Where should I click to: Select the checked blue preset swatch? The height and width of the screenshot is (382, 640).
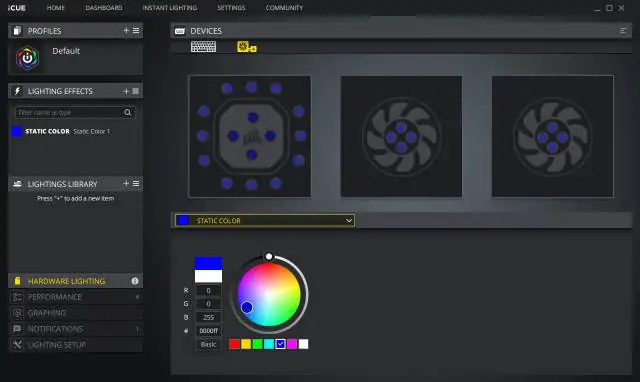pos(280,344)
